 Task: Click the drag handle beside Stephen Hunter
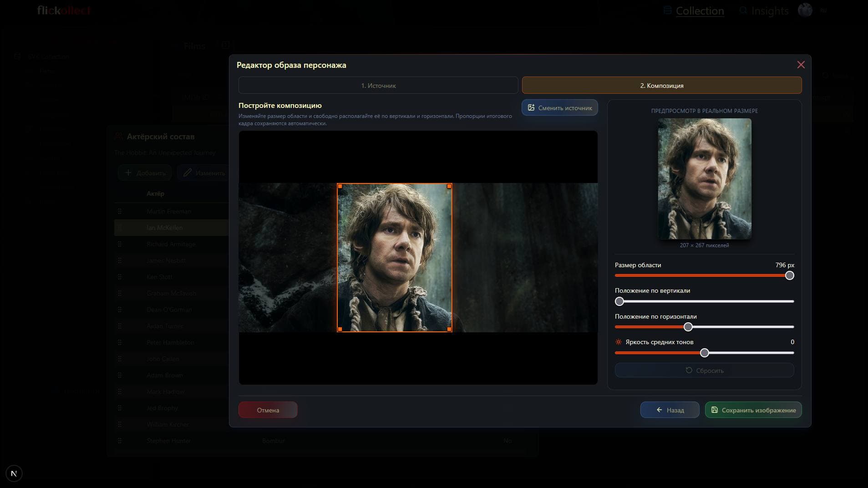(x=120, y=441)
